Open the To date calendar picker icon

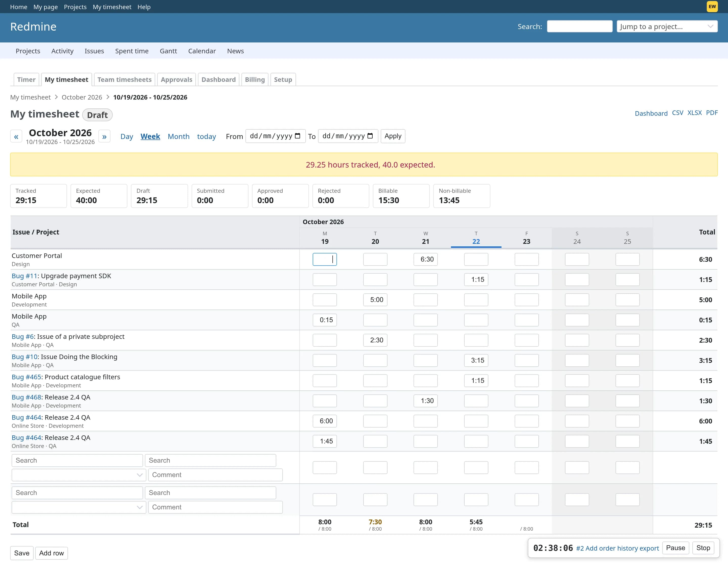370,136
